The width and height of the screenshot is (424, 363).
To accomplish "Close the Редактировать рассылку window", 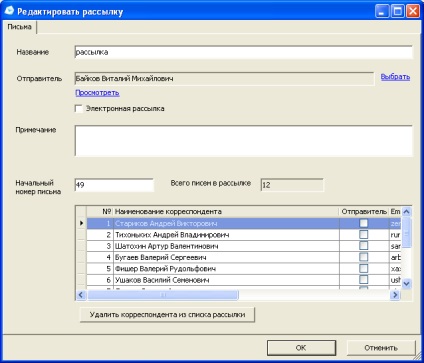I will click(413, 11).
